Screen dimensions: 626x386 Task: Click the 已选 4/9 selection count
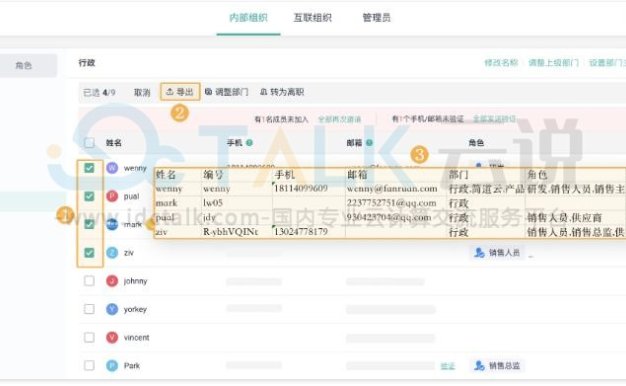(99, 93)
